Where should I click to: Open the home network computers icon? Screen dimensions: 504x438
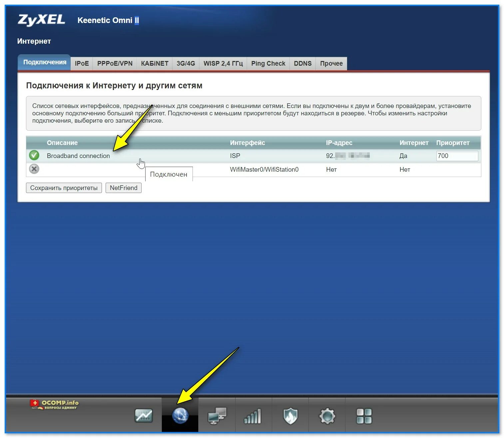coord(217,416)
